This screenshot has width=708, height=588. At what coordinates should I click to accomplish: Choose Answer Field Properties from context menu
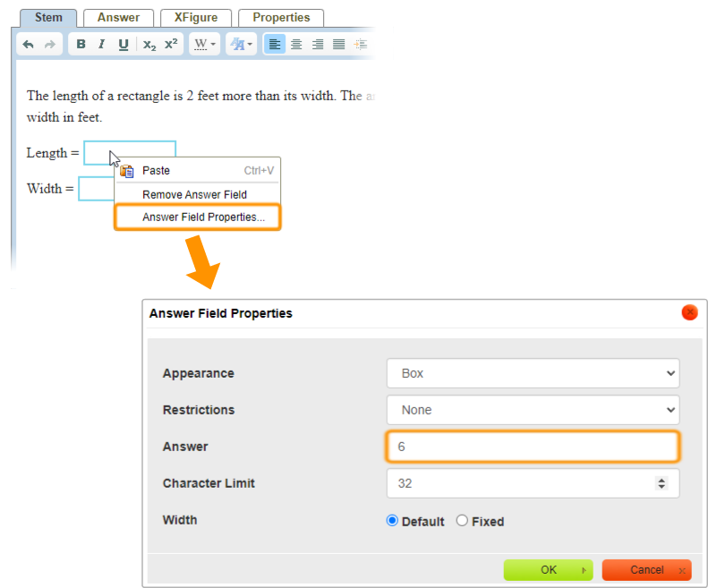pyautogui.click(x=203, y=217)
